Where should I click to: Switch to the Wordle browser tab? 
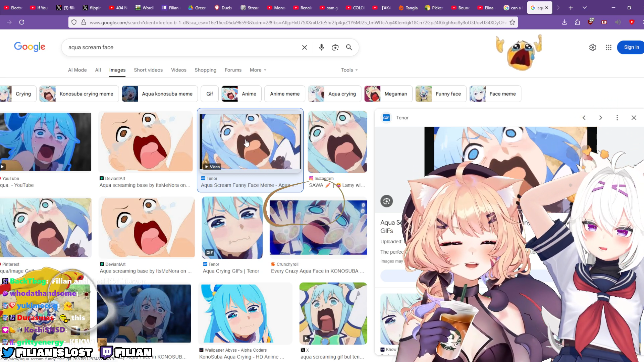pyautogui.click(x=144, y=8)
